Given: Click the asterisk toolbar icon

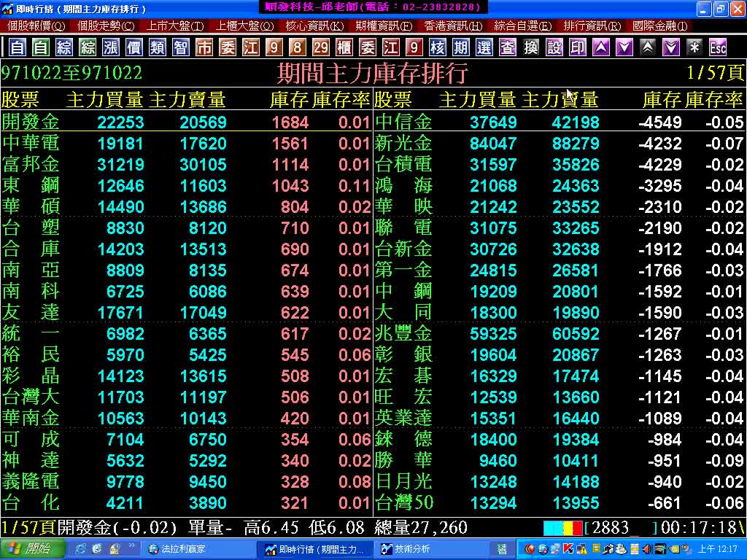Looking at the screenshot, I should (x=694, y=47).
